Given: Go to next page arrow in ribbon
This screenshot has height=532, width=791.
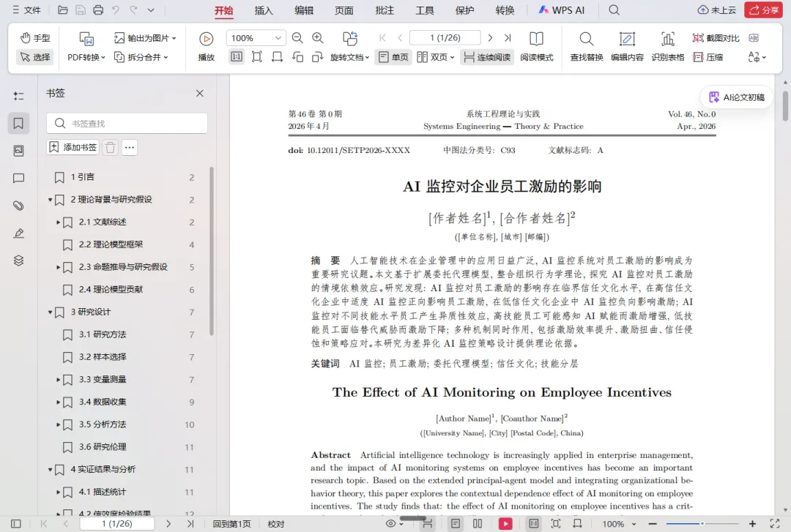Looking at the screenshot, I should pyautogui.click(x=490, y=38).
